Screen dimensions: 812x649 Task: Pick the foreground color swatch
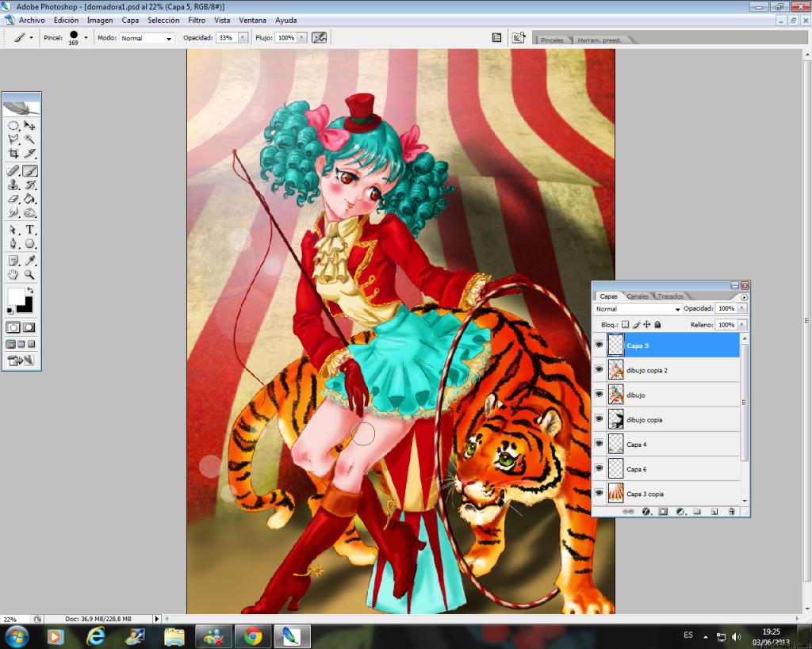coord(15,296)
